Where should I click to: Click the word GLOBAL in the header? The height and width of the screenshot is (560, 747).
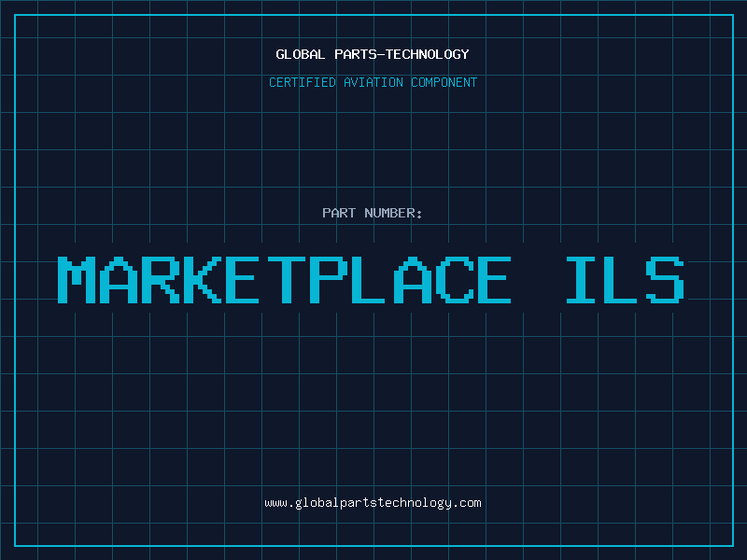click(301, 54)
